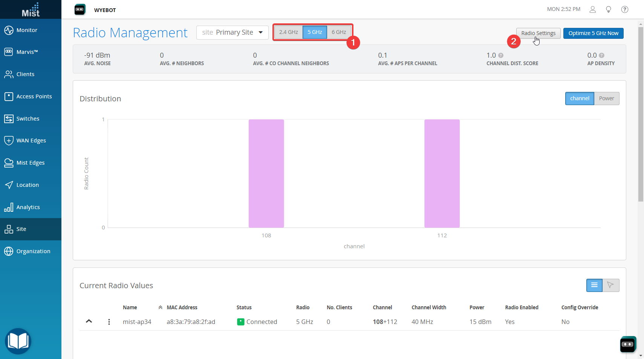The image size is (644, 359).
Task: Open the Marvis chat bot icon
Action: [628, 344]
